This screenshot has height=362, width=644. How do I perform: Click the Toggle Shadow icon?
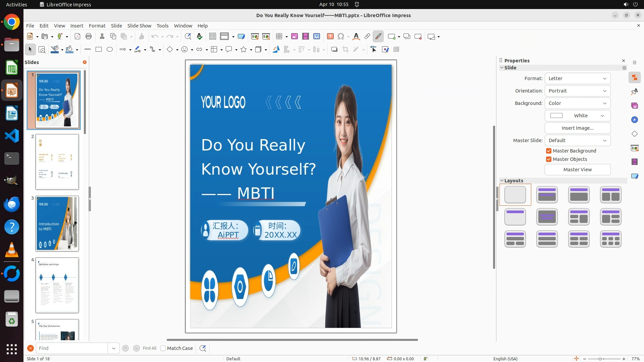pyautogui.click(x=334, y=50)
